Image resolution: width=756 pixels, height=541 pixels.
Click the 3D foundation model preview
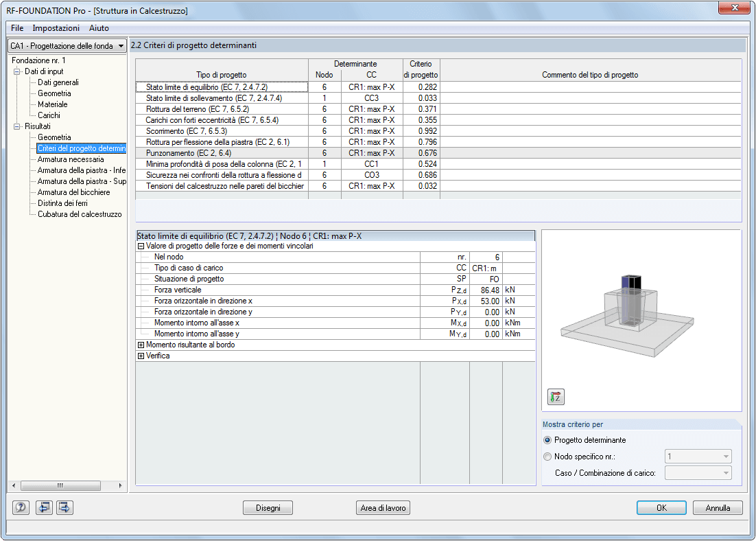[628, 316]
